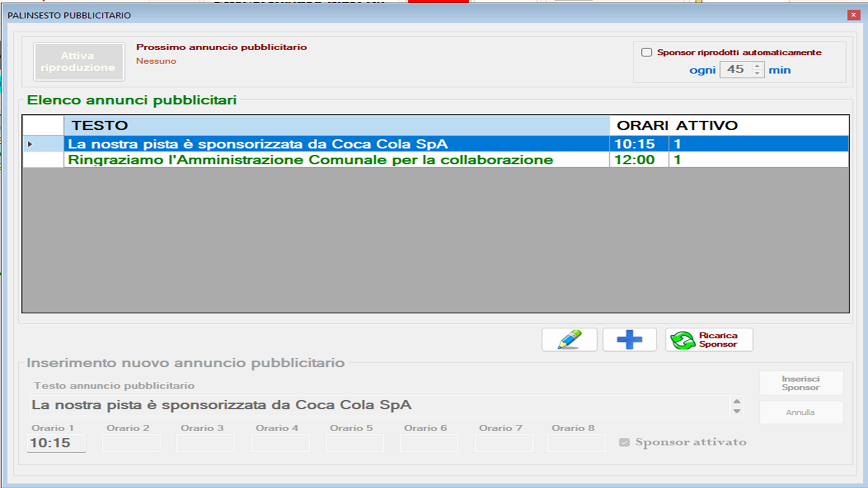Toggle the Sponsor attivato checkbox
This screenshot has height=488, width=868.
(624, 442)
